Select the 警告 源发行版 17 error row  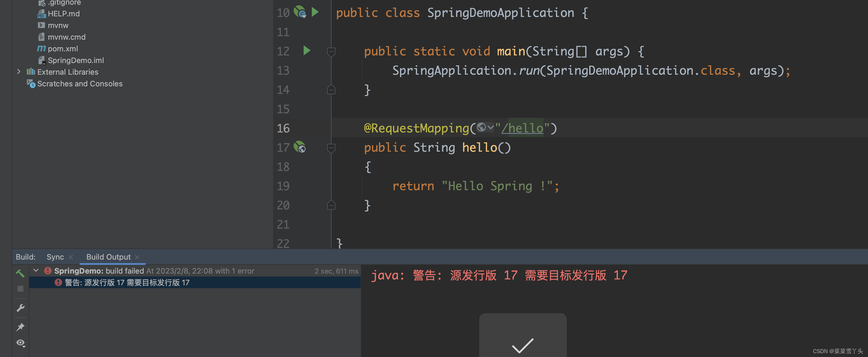195,283
